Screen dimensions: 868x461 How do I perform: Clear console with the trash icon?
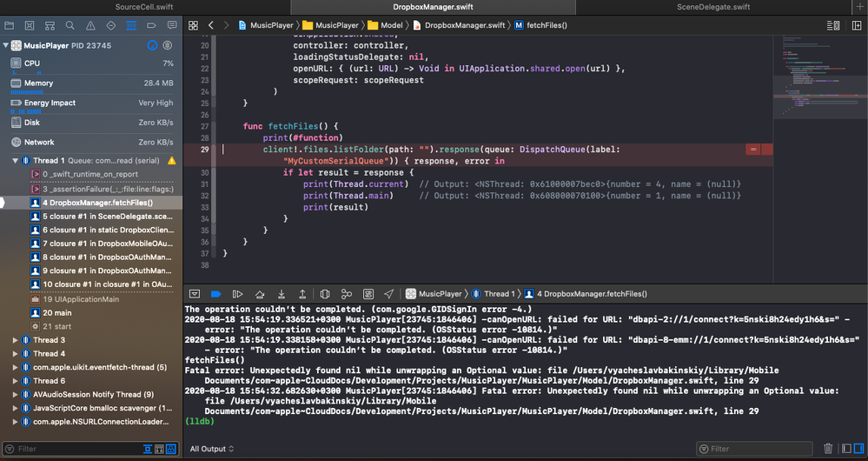(x=827, y=449)
